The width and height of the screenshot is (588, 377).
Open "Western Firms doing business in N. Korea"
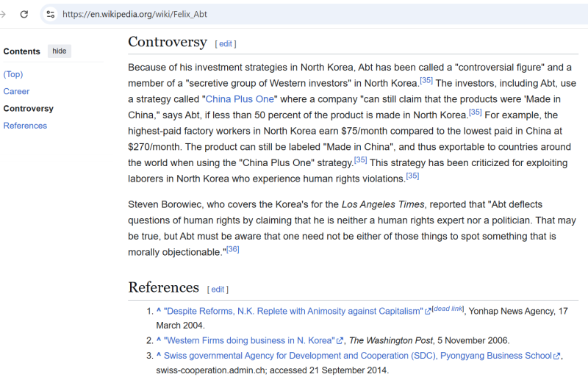click(x=248, y=341)
